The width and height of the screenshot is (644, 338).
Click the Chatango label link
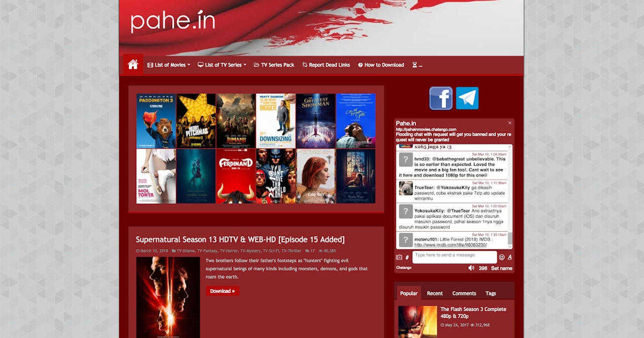[404, 268]
